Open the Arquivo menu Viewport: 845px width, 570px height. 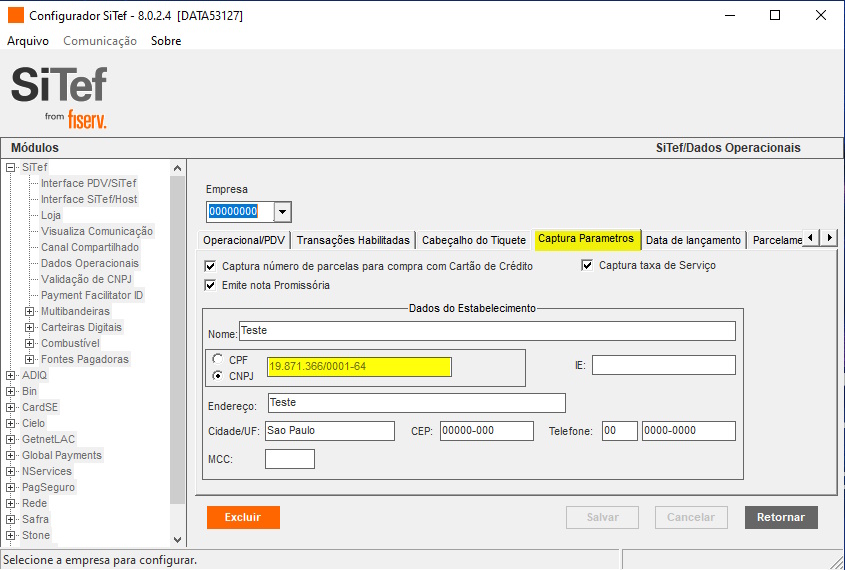coord(28,41)
